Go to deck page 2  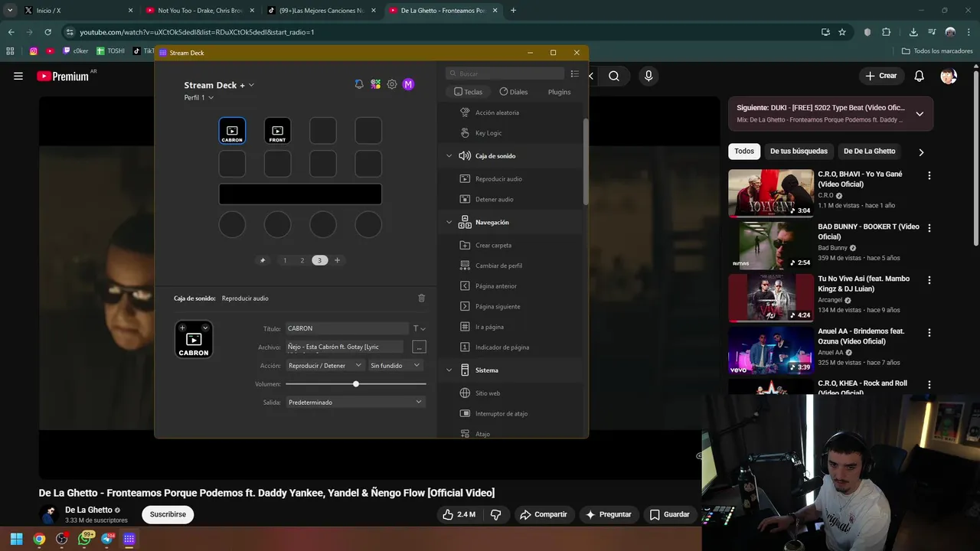302,260
